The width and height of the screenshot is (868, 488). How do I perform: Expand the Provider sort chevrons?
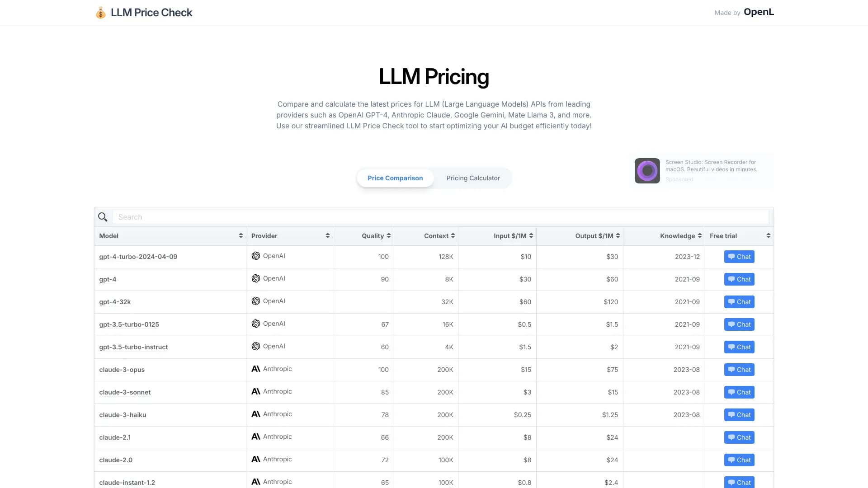tap(327, 235)
